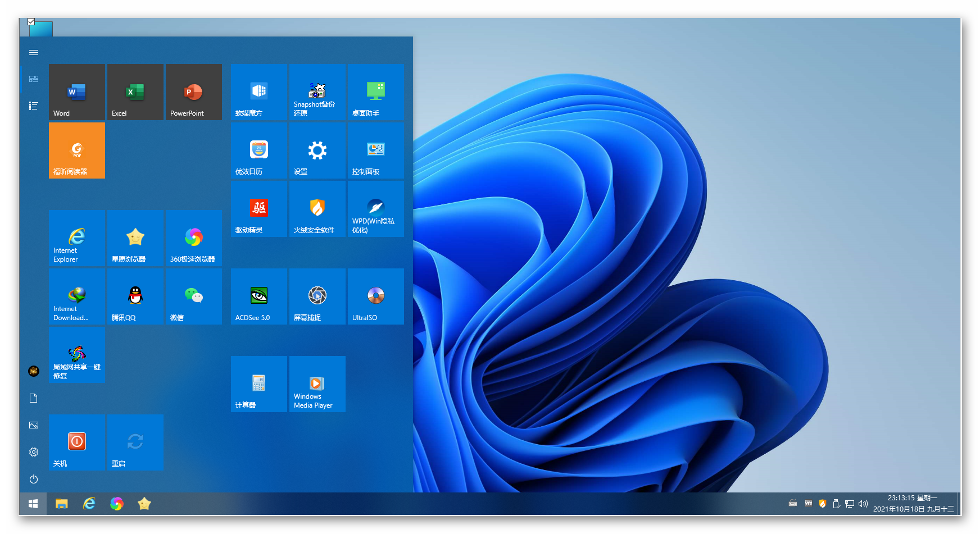Open Documents from the Start sidebar
Viewport: 980px width, 534px height.
tap(34, 398)
